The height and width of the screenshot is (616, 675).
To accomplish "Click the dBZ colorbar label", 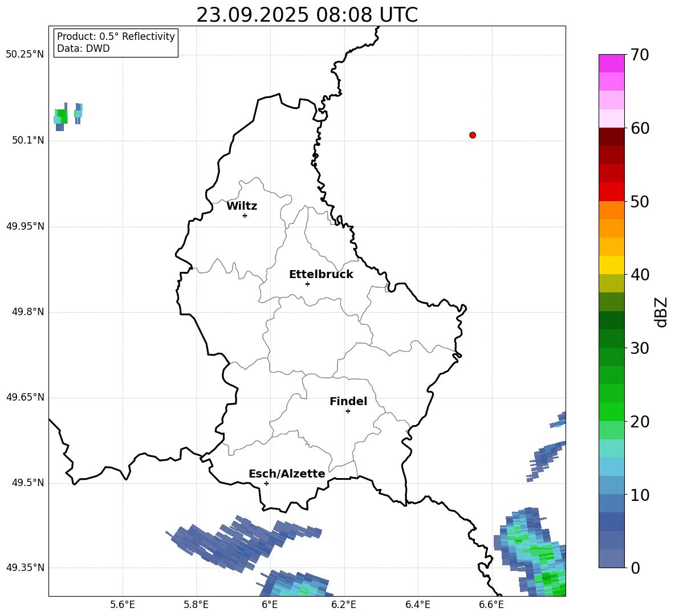I will point(662,312).
